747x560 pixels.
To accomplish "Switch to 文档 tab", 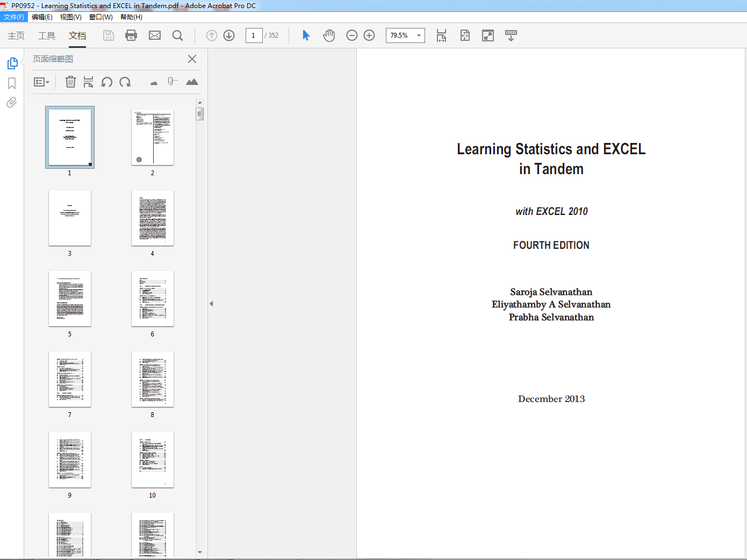I will pyautogui.click(x=77, y=35).
